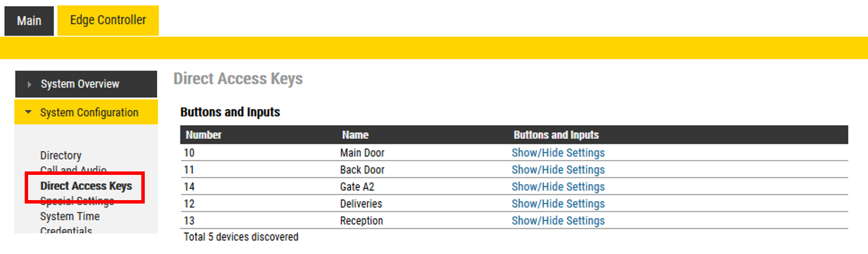Expand Show/Hide Settings for Deliveries
868x254 pixels.
pos(558,204)
